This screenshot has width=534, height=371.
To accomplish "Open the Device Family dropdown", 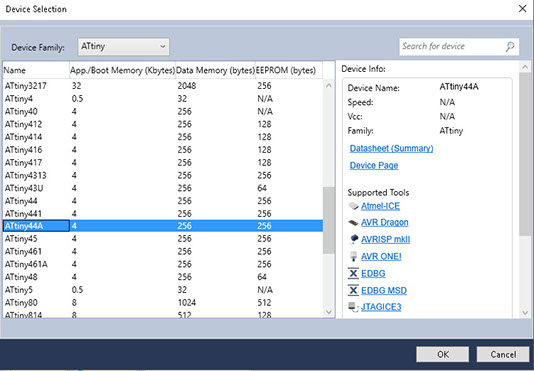I will (x=123, y=46).
